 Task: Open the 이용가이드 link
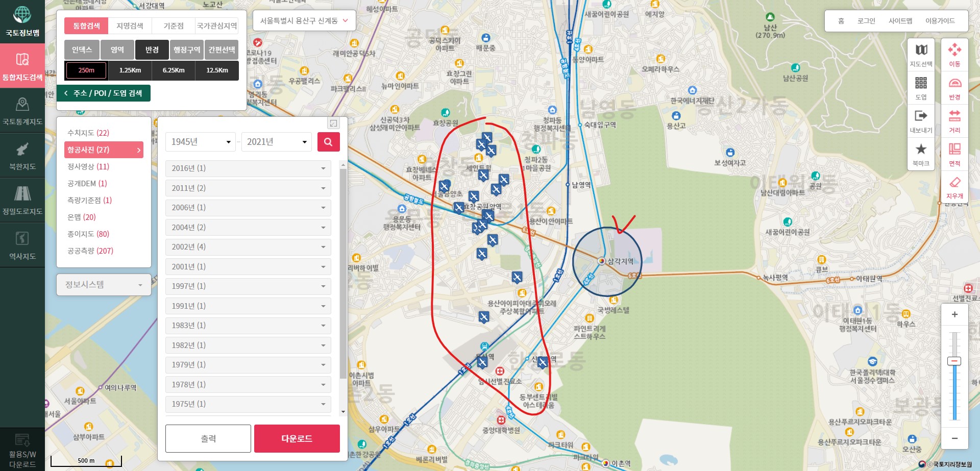(x=940, y=21)
